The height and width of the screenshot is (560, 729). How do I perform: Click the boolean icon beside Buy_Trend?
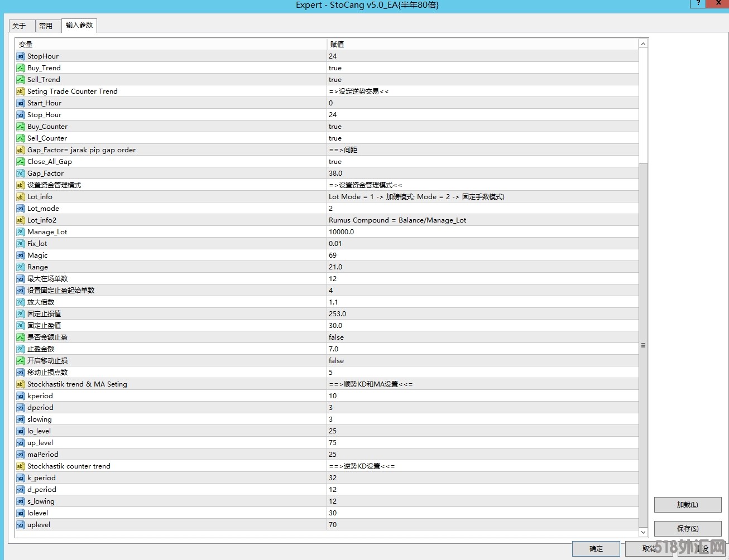click(21, 68)
